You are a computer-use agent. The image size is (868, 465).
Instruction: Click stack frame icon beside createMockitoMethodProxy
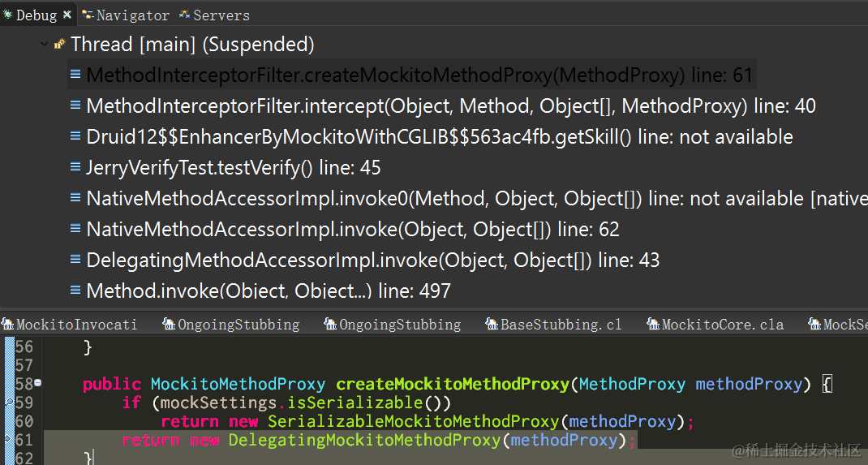coord(75,74)
